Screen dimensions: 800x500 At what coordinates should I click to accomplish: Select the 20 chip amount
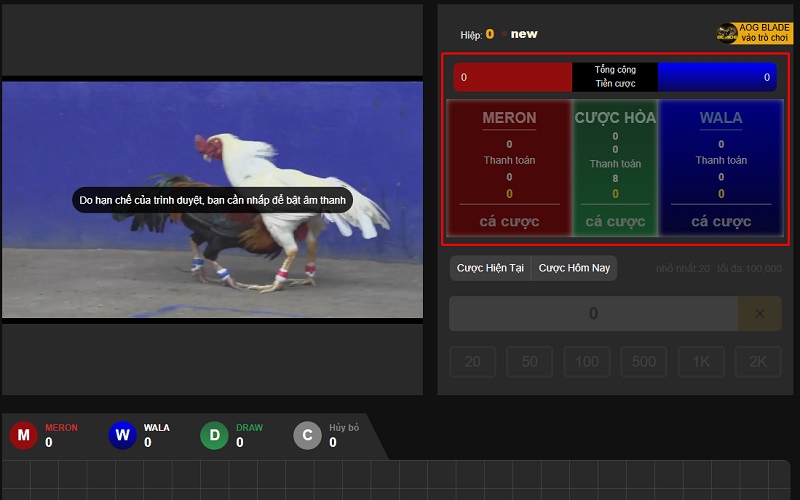click(473, 361)
